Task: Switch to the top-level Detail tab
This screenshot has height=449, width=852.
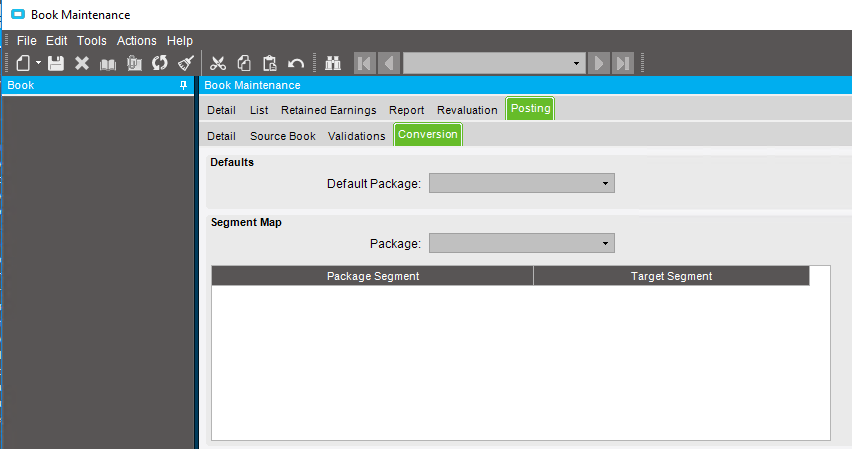Action: point(221,110)
